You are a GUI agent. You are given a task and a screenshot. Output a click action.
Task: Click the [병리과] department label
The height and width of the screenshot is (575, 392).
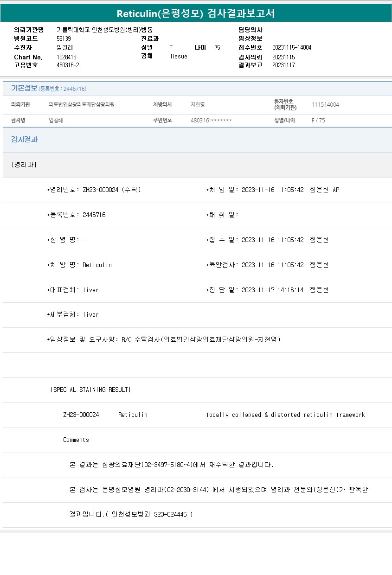24,165
